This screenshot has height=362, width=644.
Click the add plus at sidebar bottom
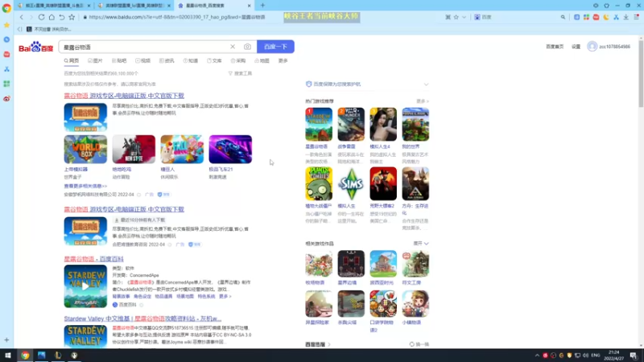click(x=6, y=339)
